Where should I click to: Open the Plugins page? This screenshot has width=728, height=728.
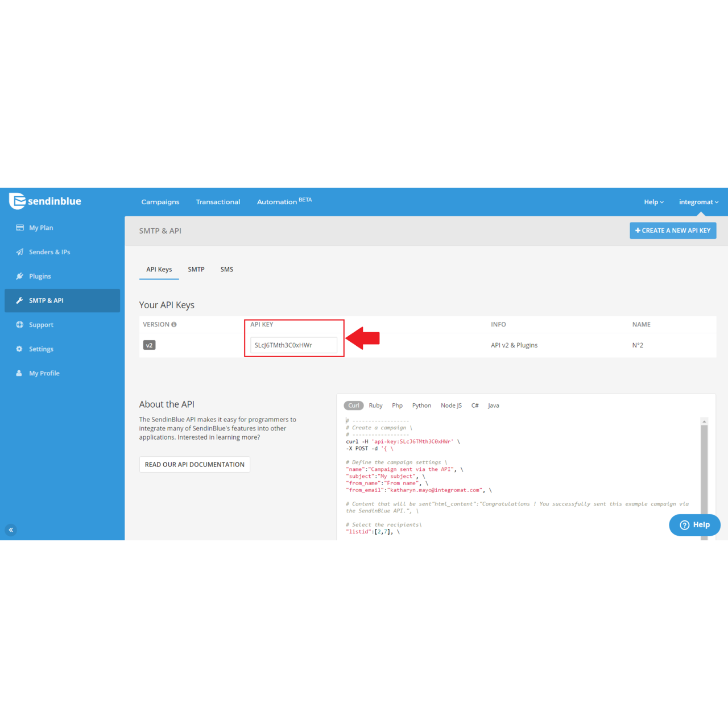click(x=40, y=276)
